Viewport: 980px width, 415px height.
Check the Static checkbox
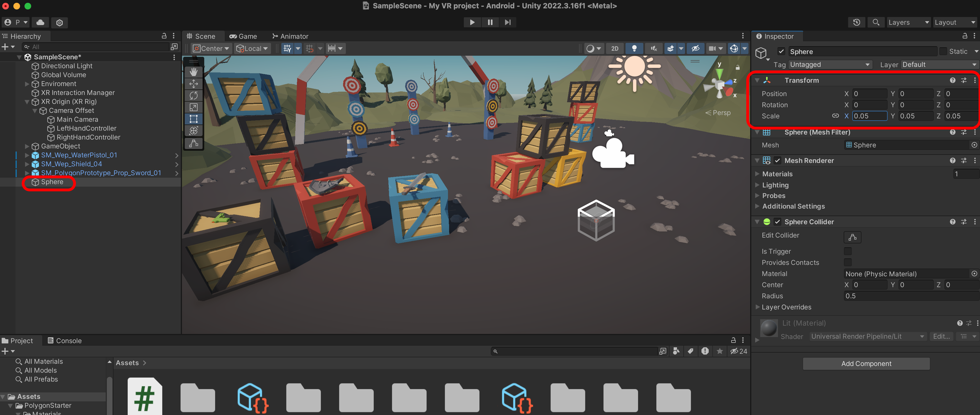[x=943, y=52]
